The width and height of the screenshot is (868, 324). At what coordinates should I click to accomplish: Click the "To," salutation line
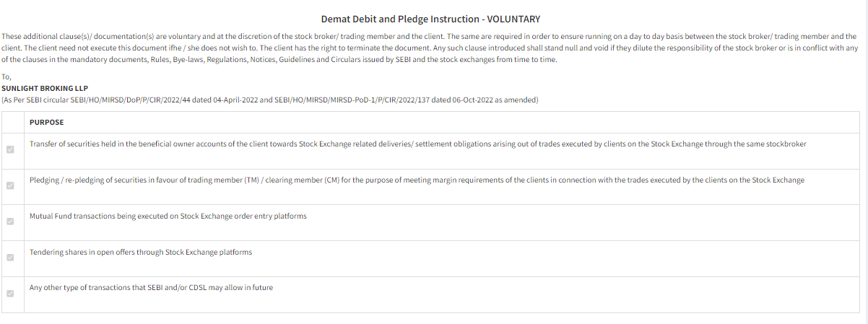point(6,77)
